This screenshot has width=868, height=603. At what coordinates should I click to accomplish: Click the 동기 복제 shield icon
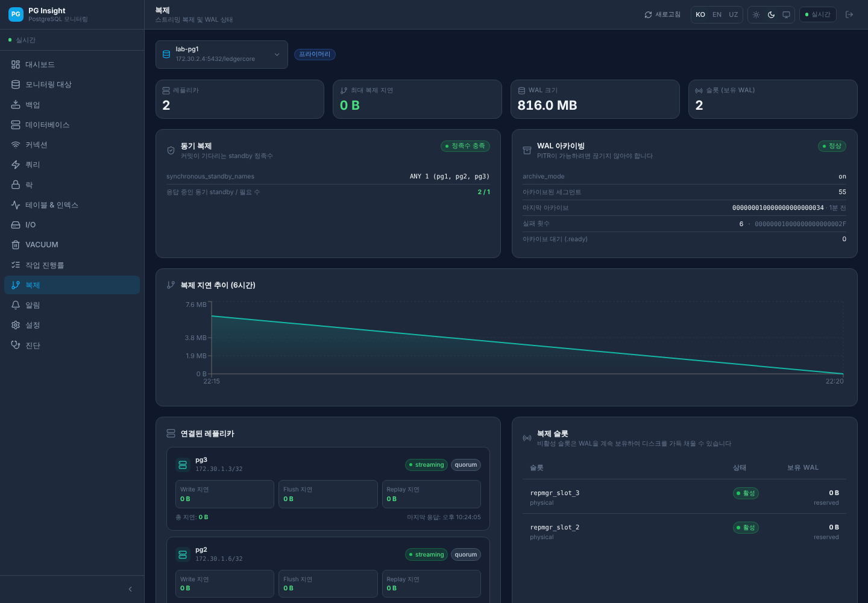tap(171, 150)
